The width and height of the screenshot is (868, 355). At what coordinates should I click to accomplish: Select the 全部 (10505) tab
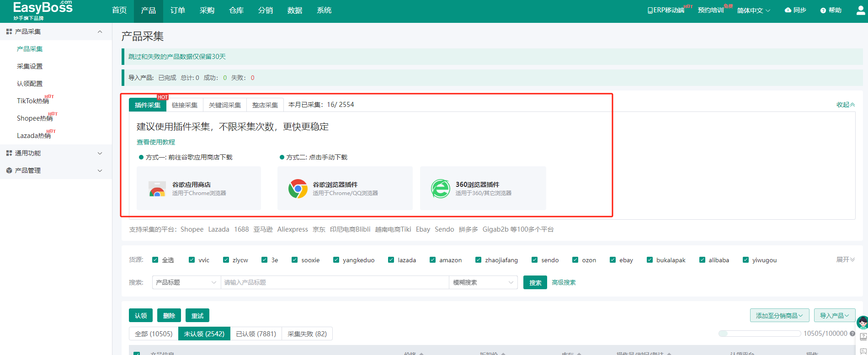tap(154, 334)
